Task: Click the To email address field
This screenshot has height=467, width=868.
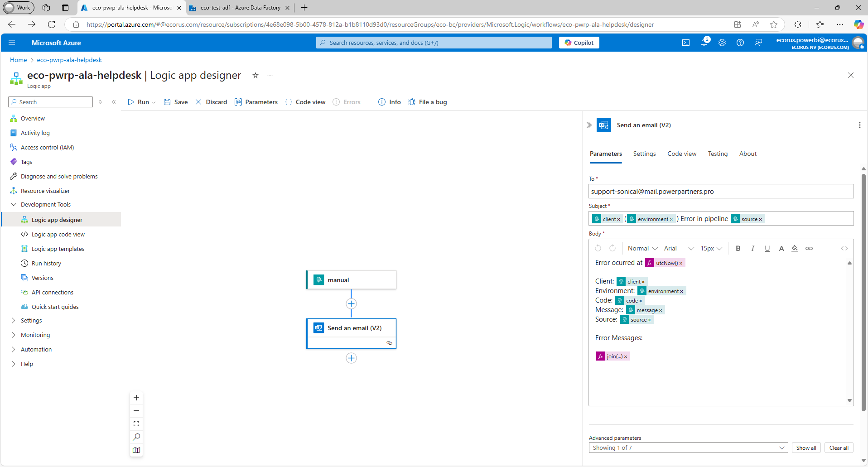Action: [x=721, y=191]
